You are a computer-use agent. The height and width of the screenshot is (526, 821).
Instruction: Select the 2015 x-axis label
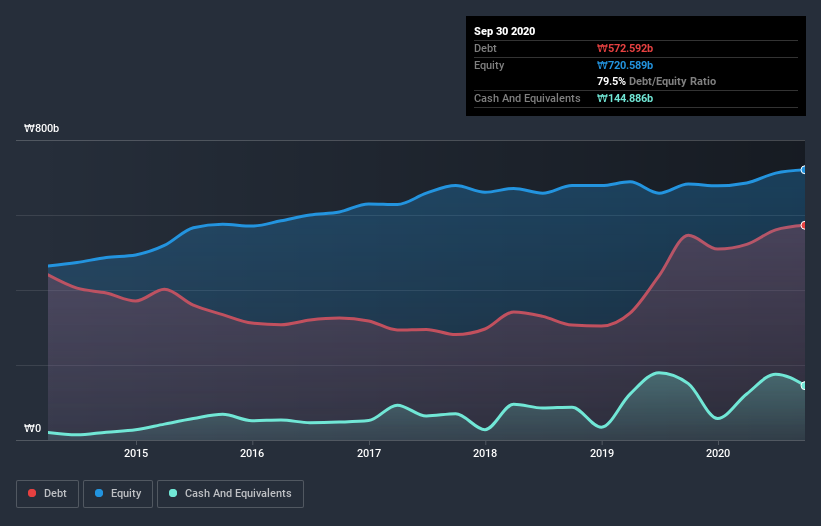coord(136,453)
